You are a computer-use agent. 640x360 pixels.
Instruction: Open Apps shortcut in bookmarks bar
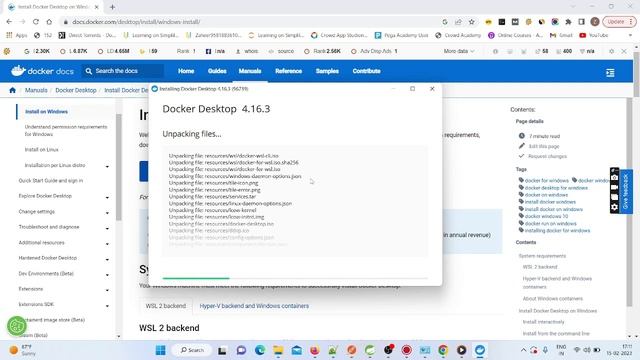coord(16,36)
